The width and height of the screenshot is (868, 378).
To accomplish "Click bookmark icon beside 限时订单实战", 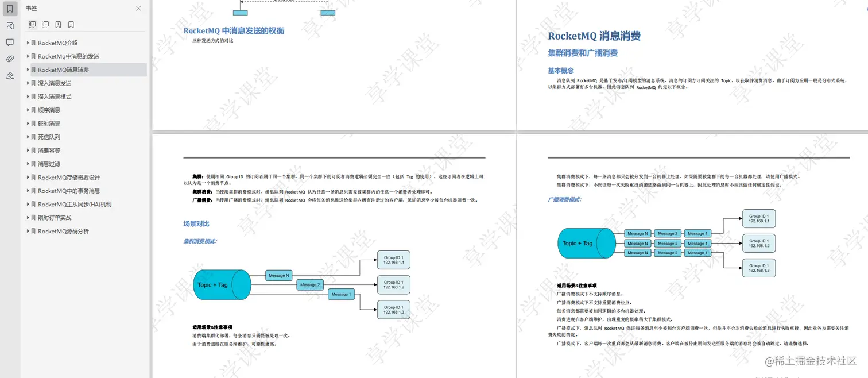I will tap(33, 218).
